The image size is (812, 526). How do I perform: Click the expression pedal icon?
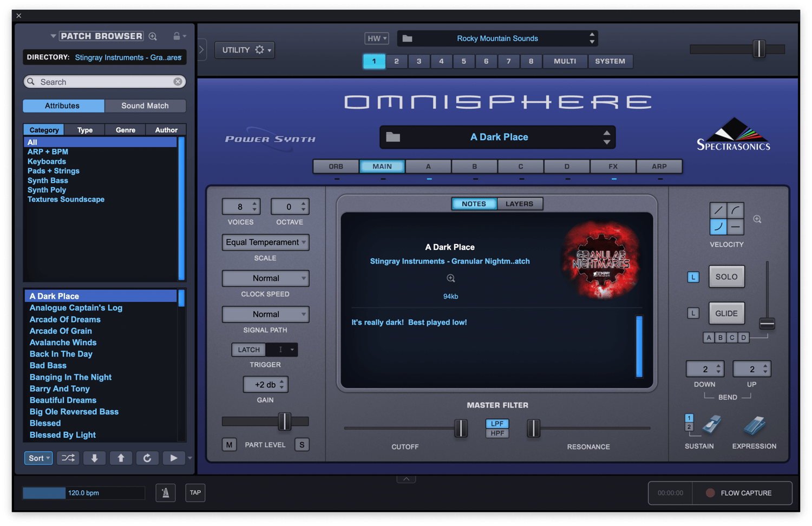pyautogui.click(x=755, y=426)
